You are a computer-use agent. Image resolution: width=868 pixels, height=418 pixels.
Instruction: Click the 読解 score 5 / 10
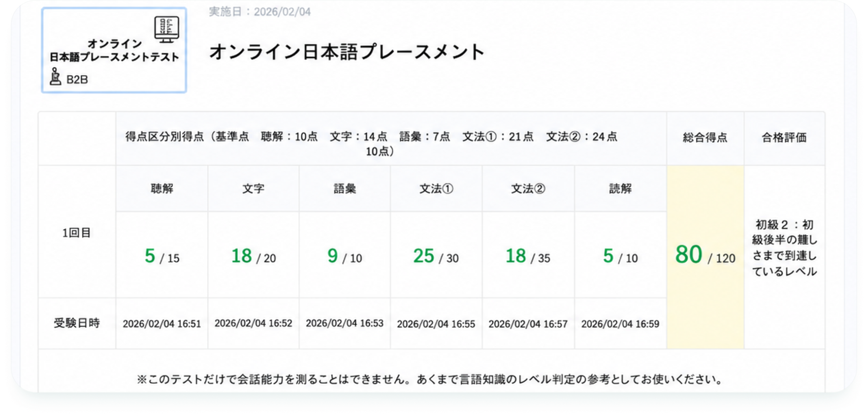point(620,256)
